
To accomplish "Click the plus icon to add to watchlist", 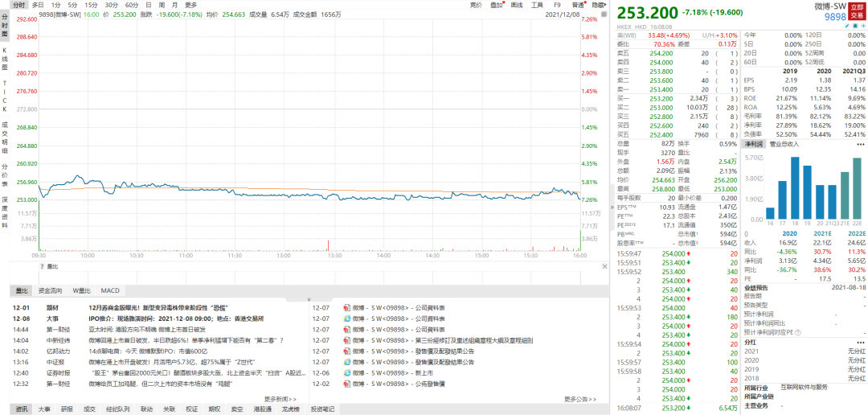I will click(x=863, y=26).
